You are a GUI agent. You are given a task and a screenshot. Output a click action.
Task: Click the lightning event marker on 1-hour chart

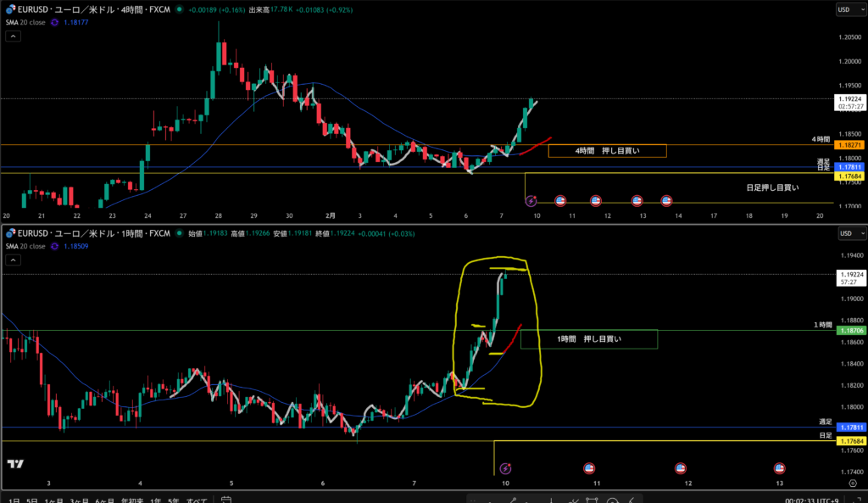[x=506, y=468]
